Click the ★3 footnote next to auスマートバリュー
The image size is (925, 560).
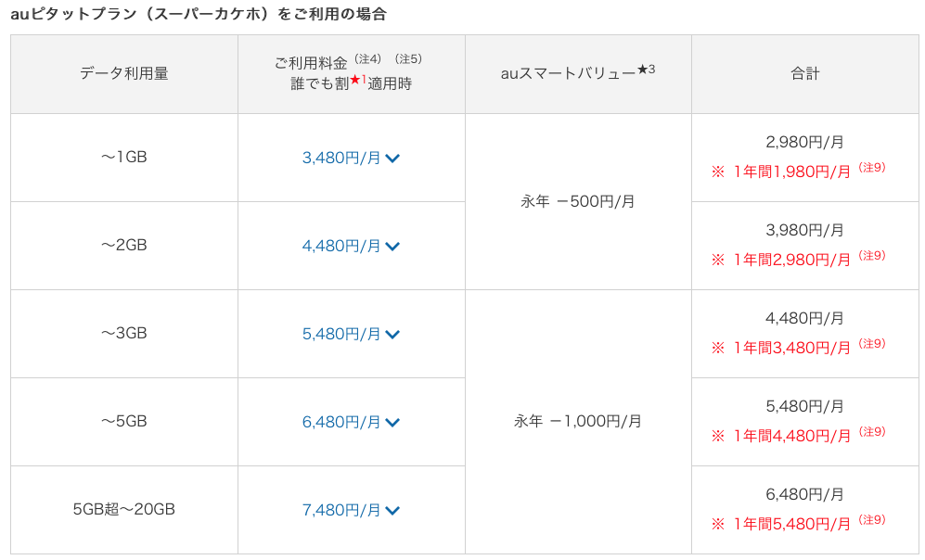pyautogui.click(x=647, y=70)
